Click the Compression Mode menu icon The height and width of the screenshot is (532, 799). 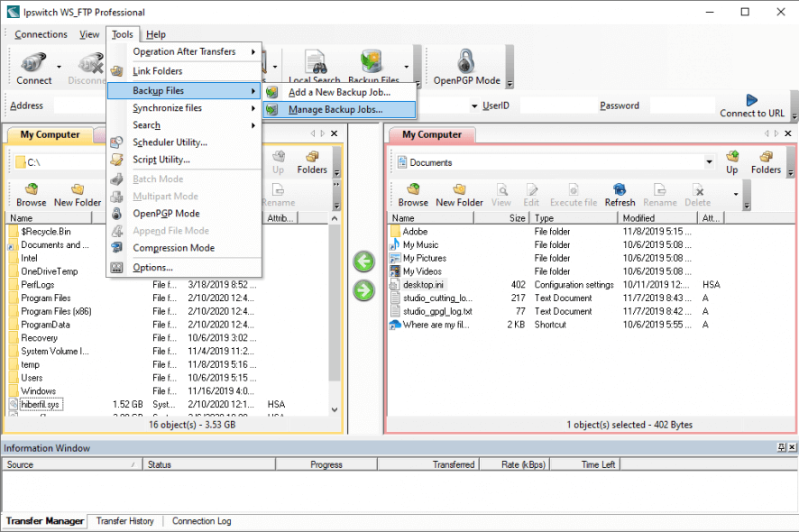tap(117, 248)
